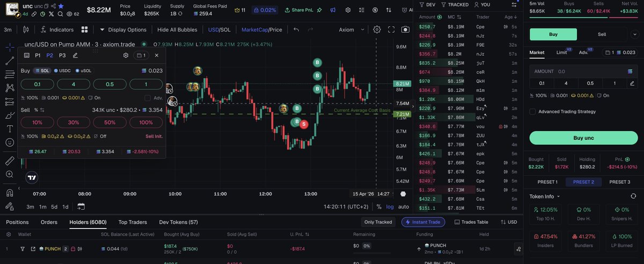The width and height of the screenshot is (644, 264).
Task: Select the ruler measure tool
Action: pyautogui.click(x=9, y=160)
